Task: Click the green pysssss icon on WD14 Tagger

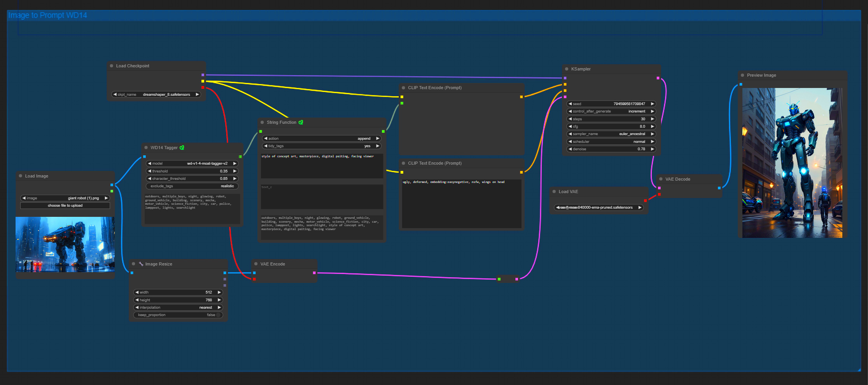Action: 182,148
